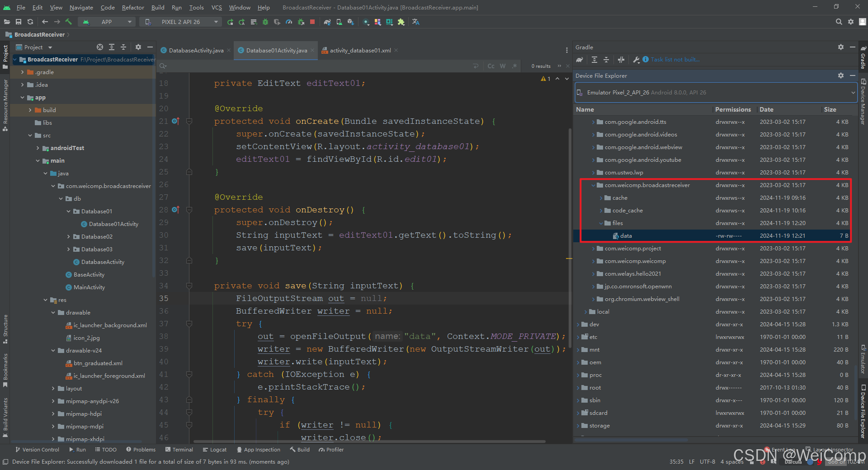The width and height of the screenshot is (868, 470).
Task: Click the Make Project hammer icon
Action: coord(69,22)
